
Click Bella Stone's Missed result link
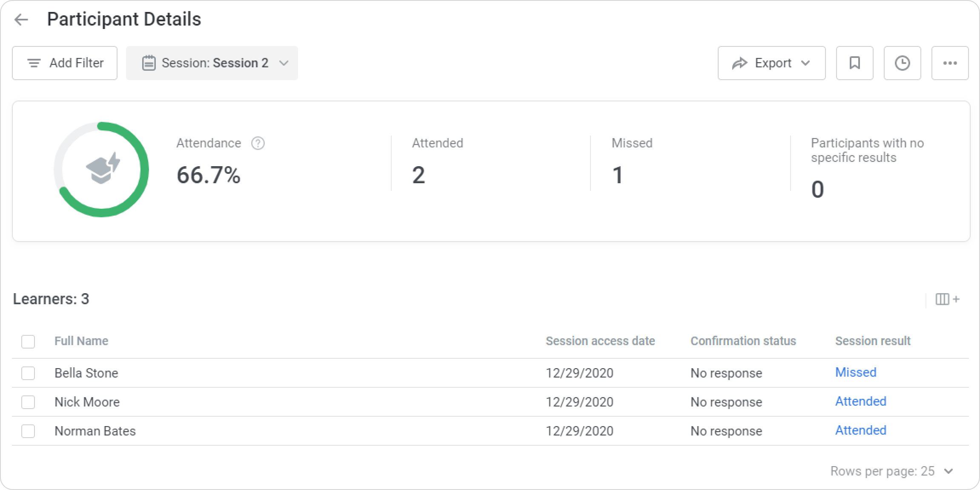(x=856, y=372)
